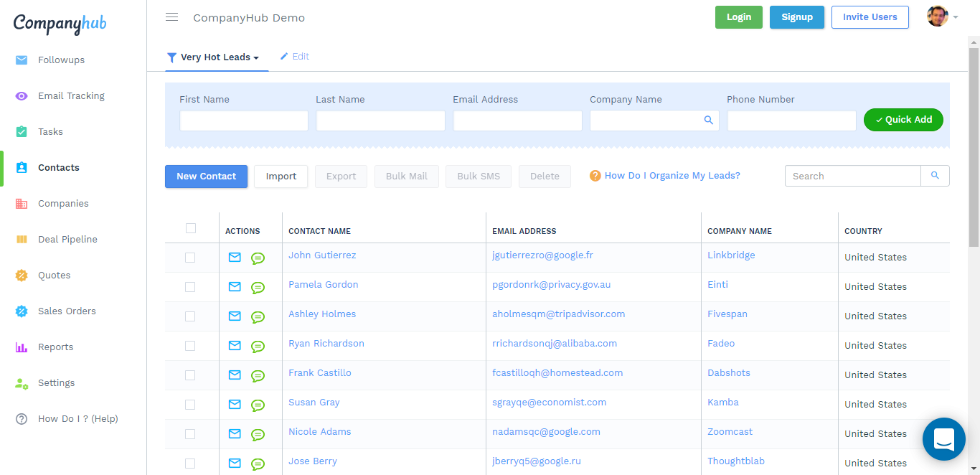Click the search magnifier button beside Search box
The height and width of the screenshot is (475, 980).
[935, 176]
